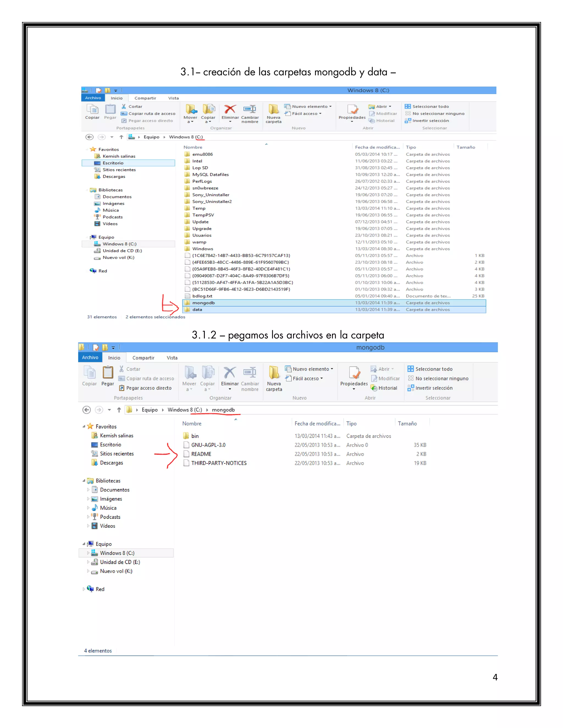The width and height of the screenshot is (563, 728).
Task: Click Propiedades icon in Windows 8 (C:) window
Action: point(352,110)
